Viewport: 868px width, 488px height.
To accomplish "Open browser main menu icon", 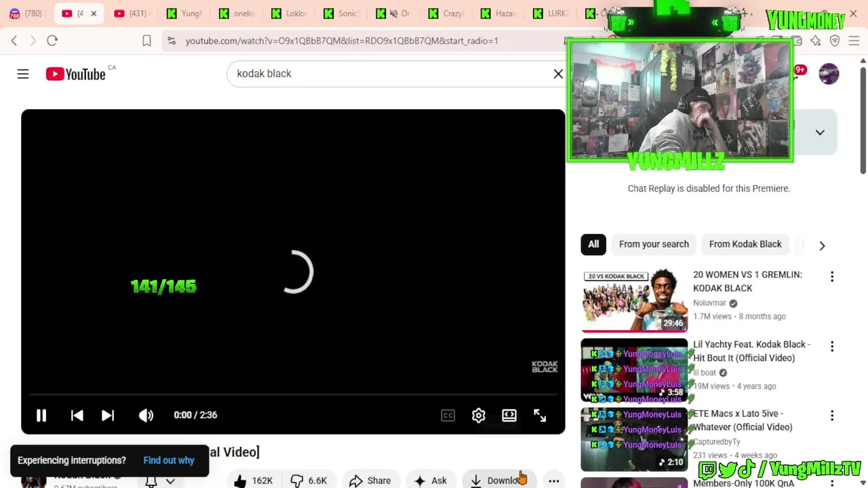I will tap(854, 41).
